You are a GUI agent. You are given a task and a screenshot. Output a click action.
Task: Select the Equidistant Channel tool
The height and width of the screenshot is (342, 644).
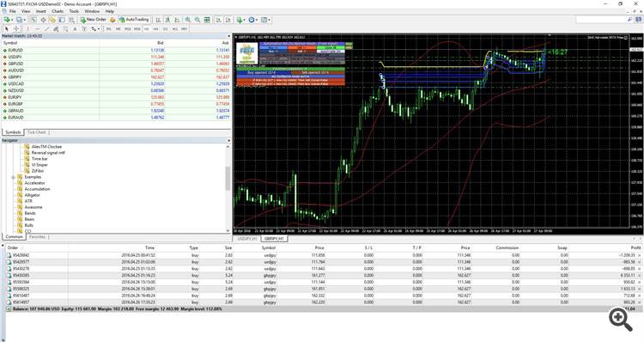click(x=56, y=28)
